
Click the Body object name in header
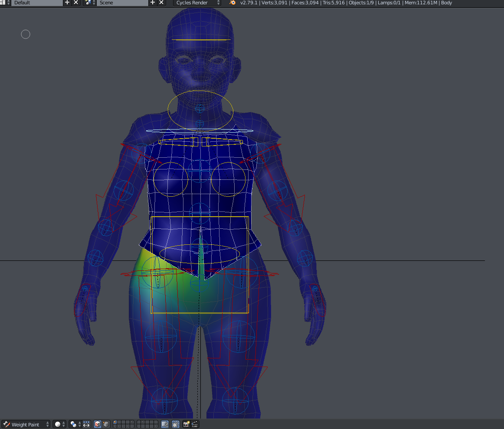446,3
